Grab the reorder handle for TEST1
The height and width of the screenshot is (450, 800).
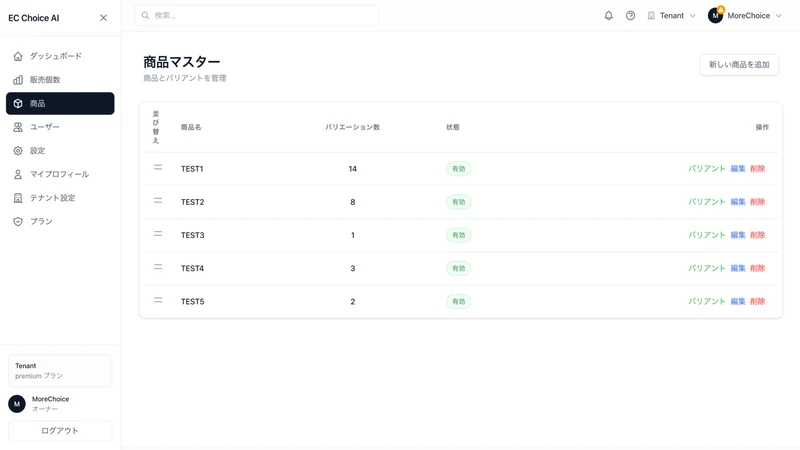click(158, 167)
